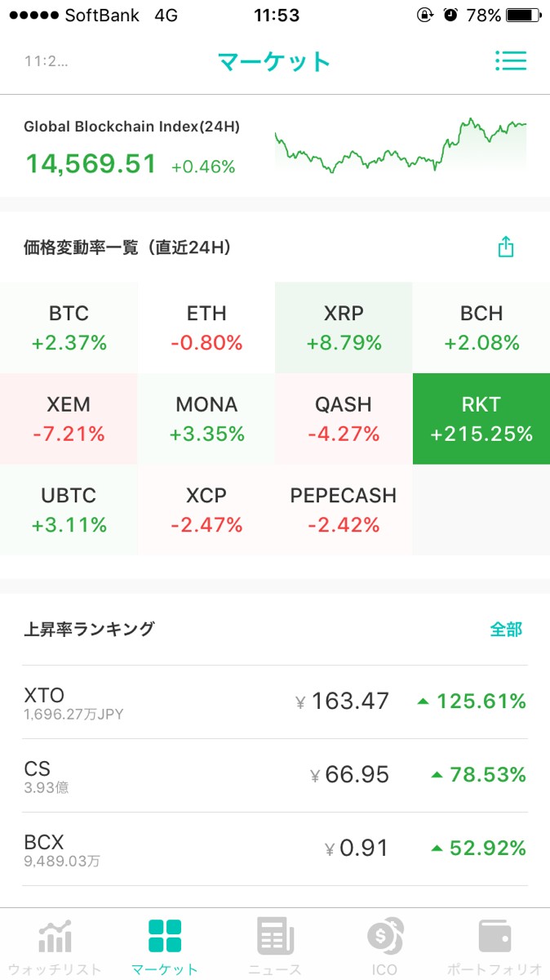Select the XEM -7.21% tile

pos(69,419)
